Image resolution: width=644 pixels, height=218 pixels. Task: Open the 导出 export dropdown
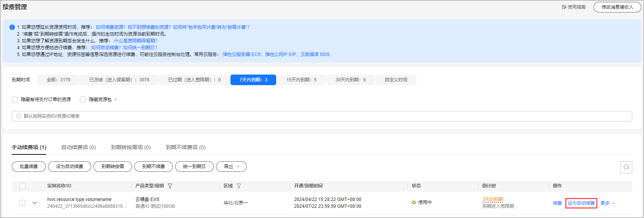(x=231, y=167)
